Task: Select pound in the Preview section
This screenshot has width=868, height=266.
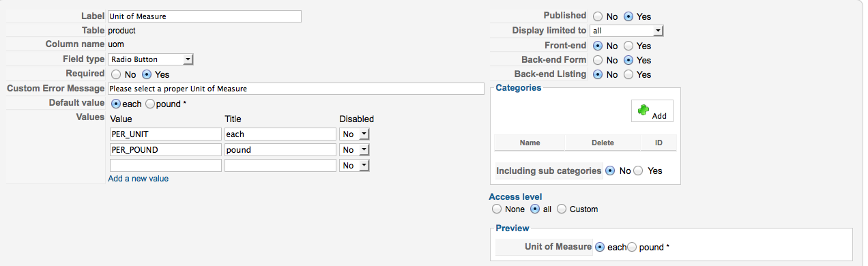Action: point(632,247)
